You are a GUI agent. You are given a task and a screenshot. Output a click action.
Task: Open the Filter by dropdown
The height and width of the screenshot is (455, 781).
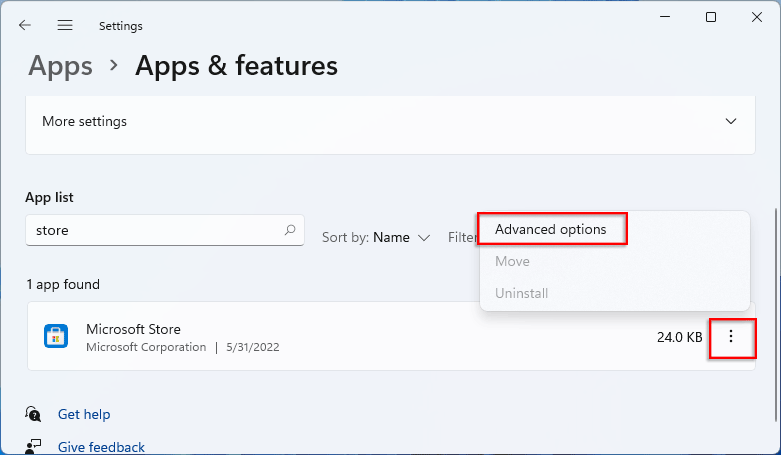click(462, 238)
